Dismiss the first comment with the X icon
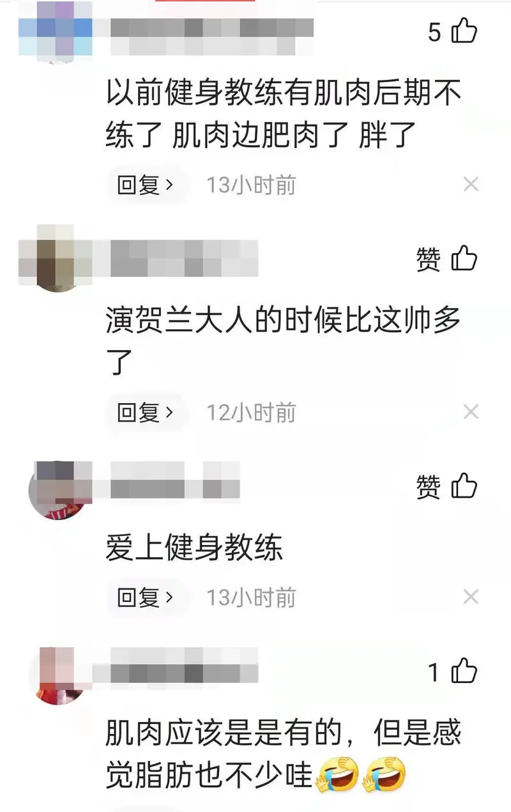Screen dimensions: 511x812 point(471,185)
